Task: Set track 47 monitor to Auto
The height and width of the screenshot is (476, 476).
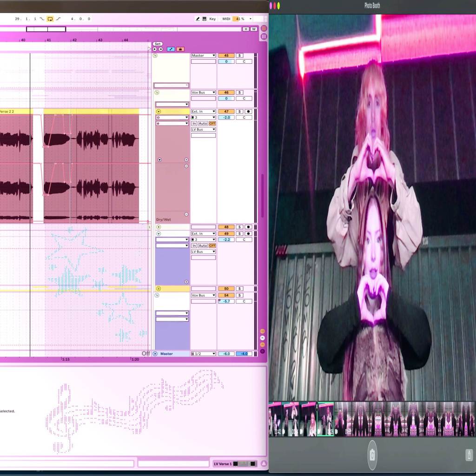Action: pyautogui.click(x=203, y=123)
